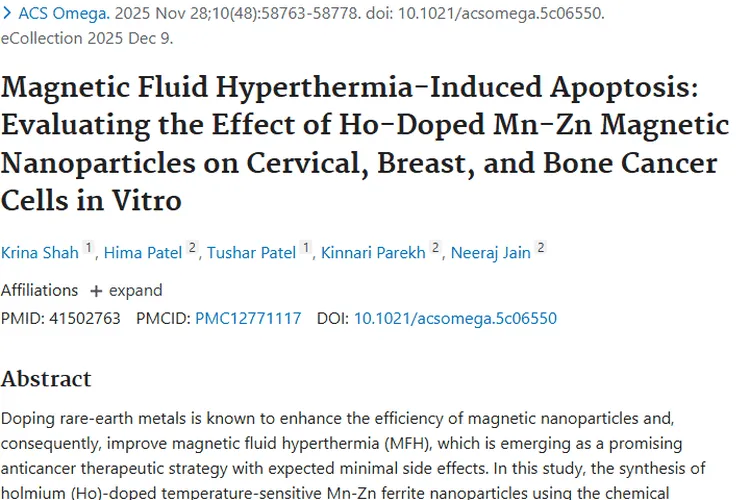The image size is (750, 500).
Task: Select author Tushar Patel
Action: [251, 252]
